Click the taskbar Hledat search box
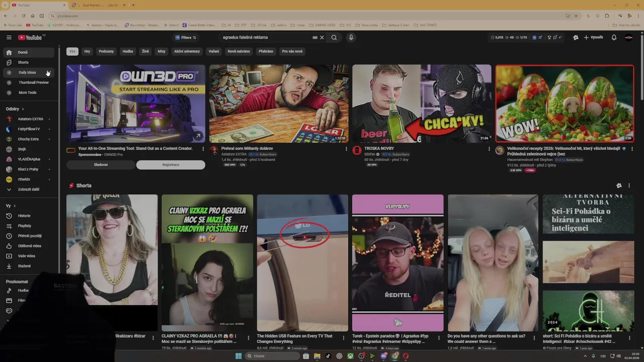Image resolution: width=644 pixels, height=362 pixels. click(272, 356)
